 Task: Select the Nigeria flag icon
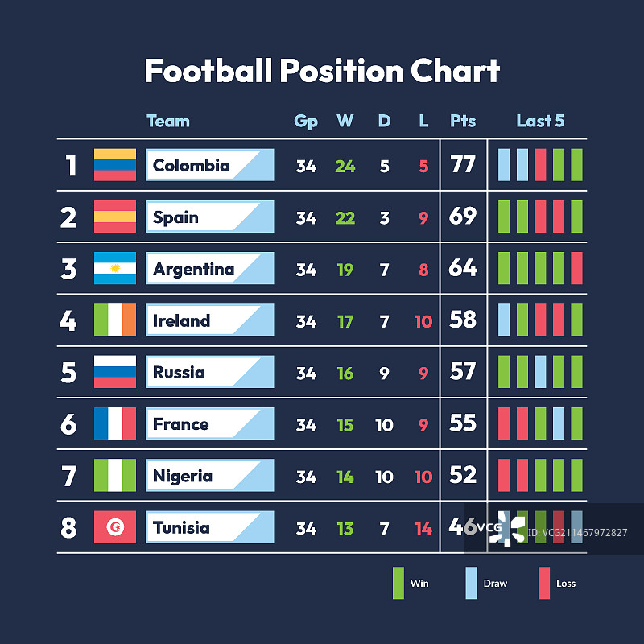115,475
